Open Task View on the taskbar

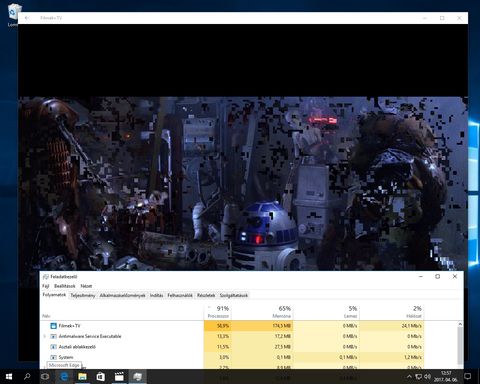pos(45,377)
